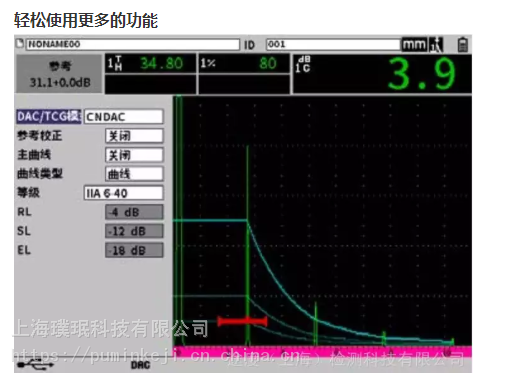The image size is (524, 380).
Task: Select the DAC tab at bottom bar
Action: click(x=140, y=365)
